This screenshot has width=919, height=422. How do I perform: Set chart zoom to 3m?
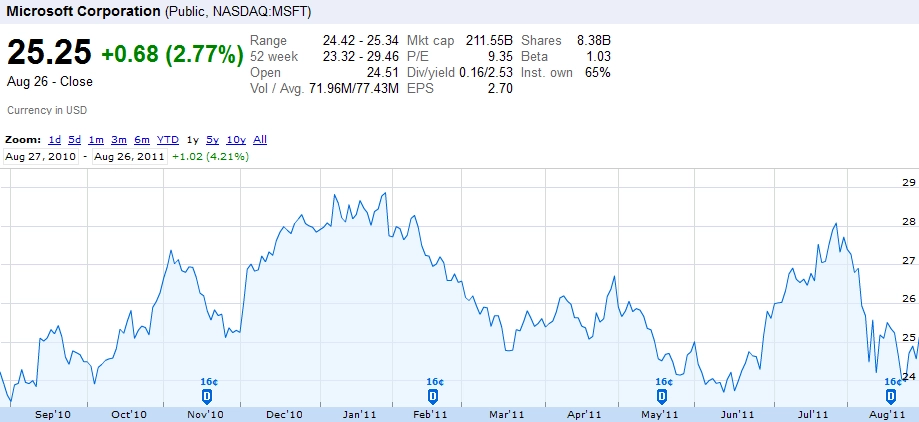pos(119,139)
